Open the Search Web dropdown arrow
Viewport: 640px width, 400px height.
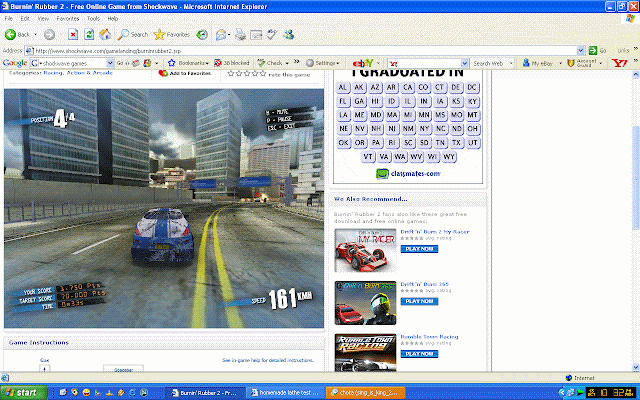click(511, 64)
